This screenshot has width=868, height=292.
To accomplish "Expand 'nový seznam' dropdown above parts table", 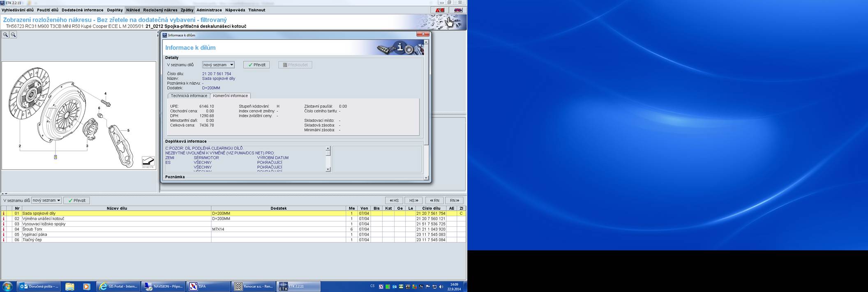I will coord(46,200).
